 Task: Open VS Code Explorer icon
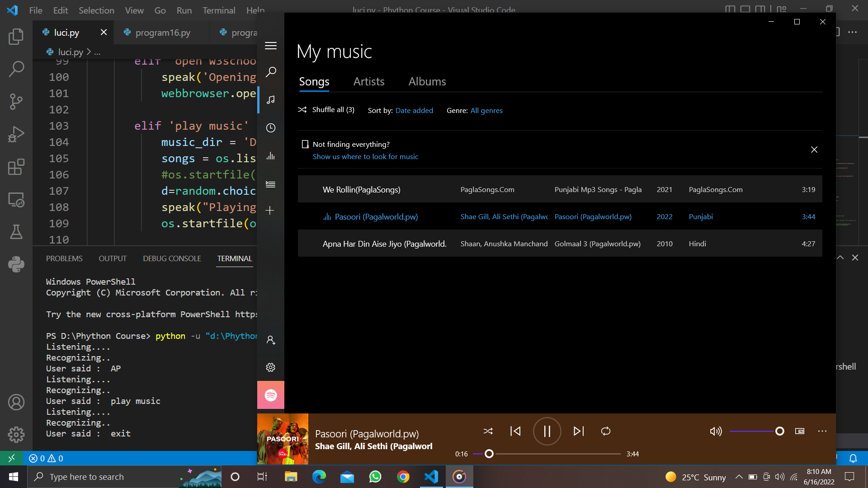[16, 37]
